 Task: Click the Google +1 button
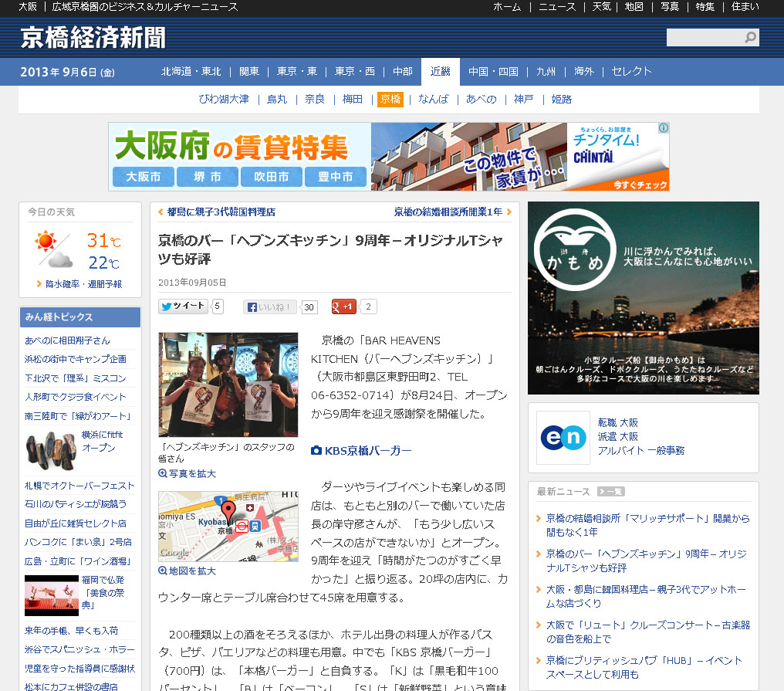(x=344, y=307)
